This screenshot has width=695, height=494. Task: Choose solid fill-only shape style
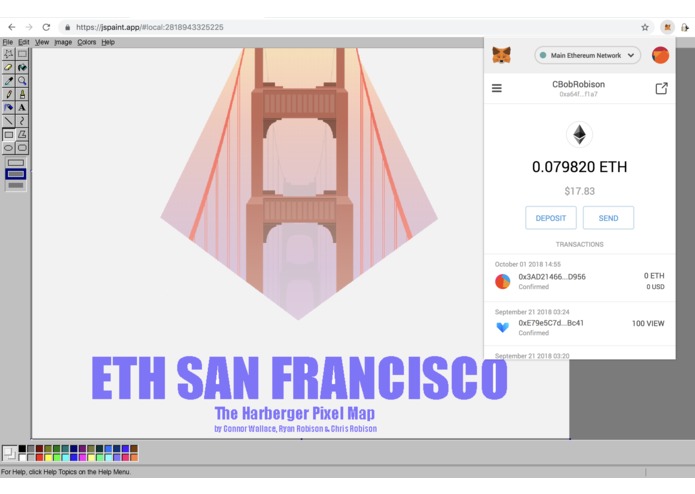[16, 185]
